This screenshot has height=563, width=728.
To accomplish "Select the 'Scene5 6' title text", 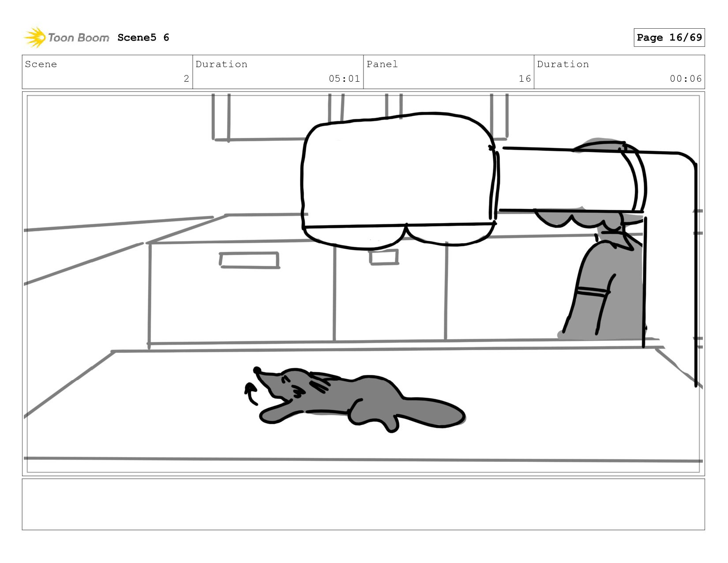I will (x=143, y=38).
